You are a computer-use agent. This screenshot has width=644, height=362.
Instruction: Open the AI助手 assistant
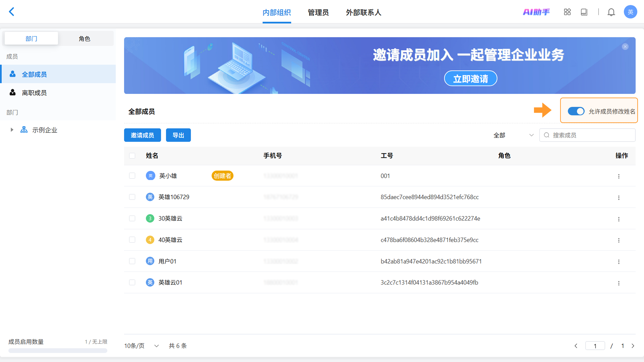(536, 12)
